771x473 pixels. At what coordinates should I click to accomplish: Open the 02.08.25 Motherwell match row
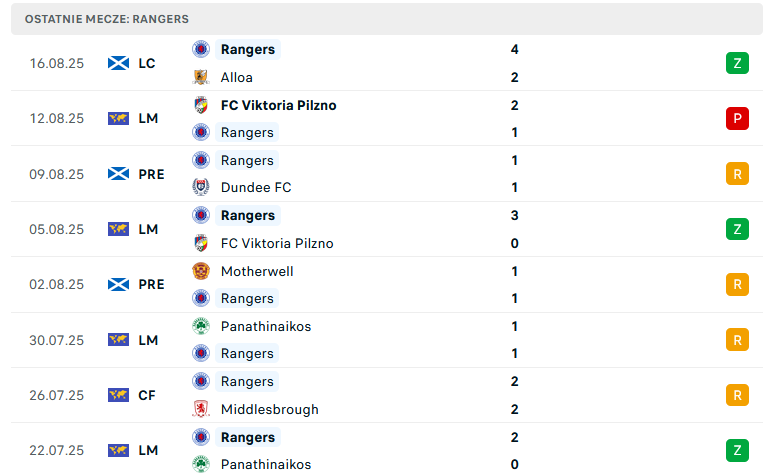[387, 285]
